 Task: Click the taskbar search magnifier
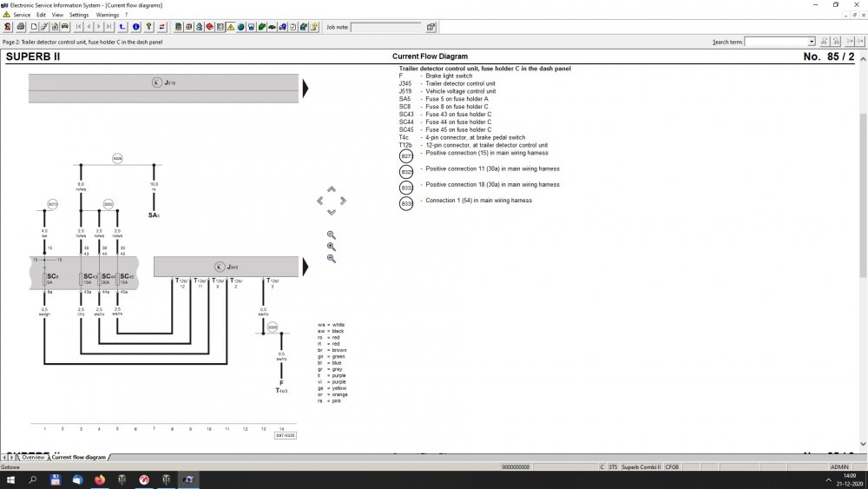[33, 479]
